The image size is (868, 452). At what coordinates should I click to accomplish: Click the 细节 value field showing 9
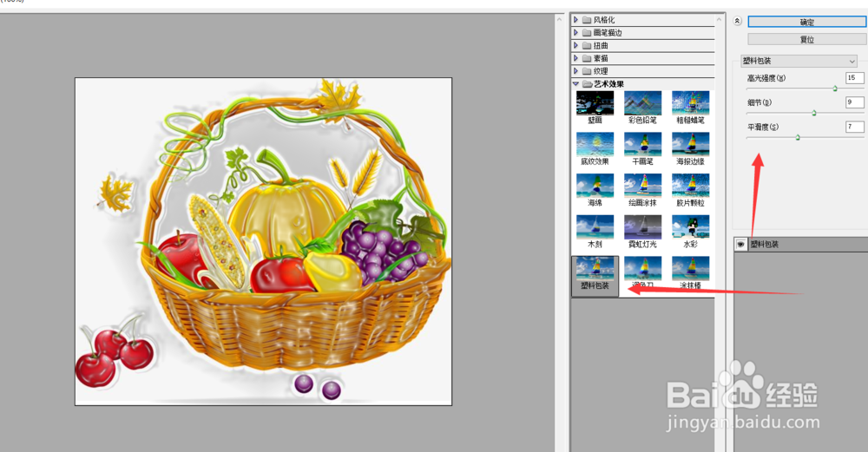(854, 102)
